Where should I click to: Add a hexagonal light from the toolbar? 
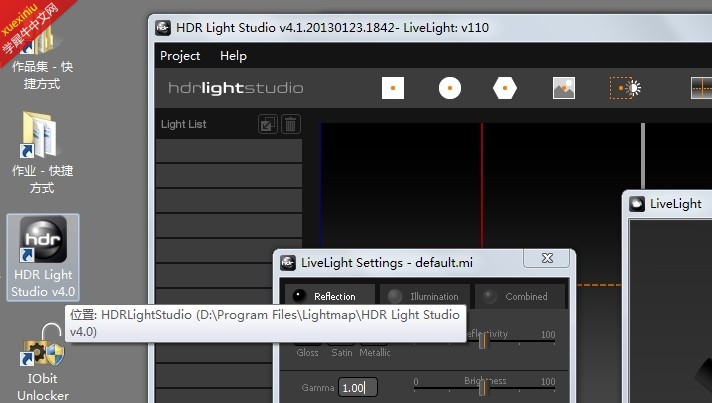(504, 88)
